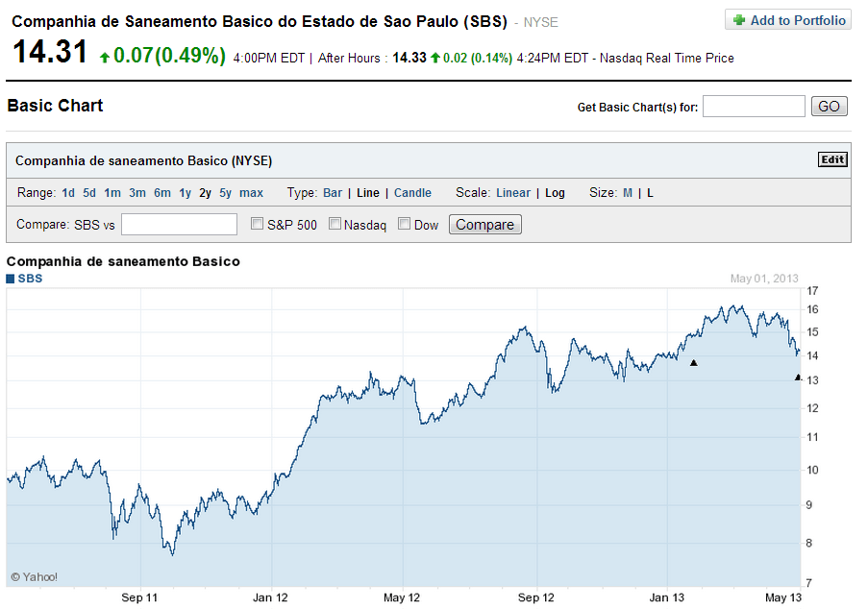Click the Add to Portfolio button
This screenshot has height=609, width=868.
coord(787,20)
